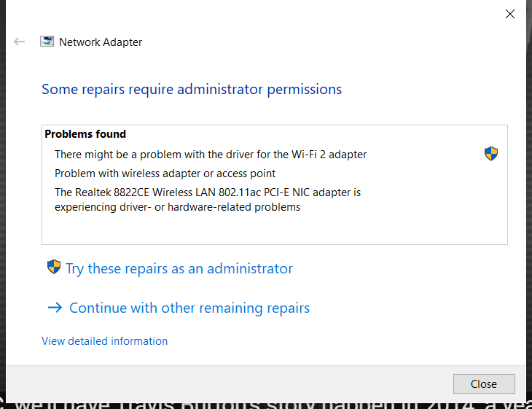Click the Problems found header
Image resolution: width=532 pixels, height=409 pixels.
coord(85,134)
